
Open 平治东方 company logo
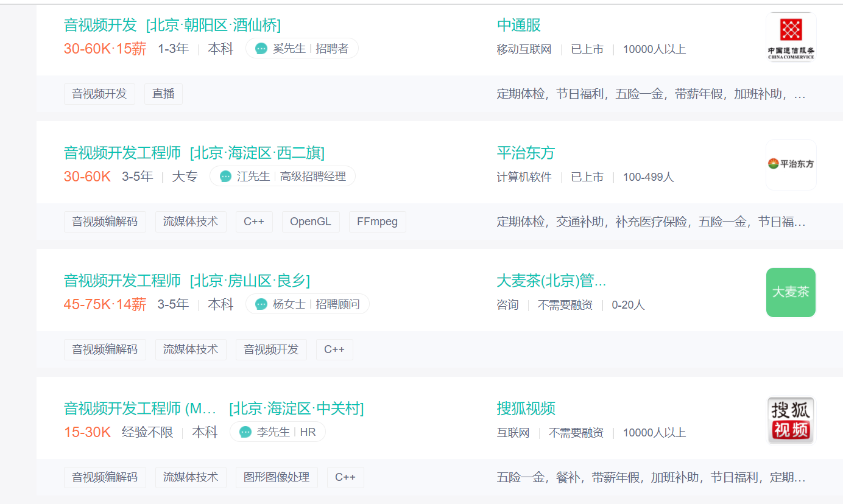[791, 164]
